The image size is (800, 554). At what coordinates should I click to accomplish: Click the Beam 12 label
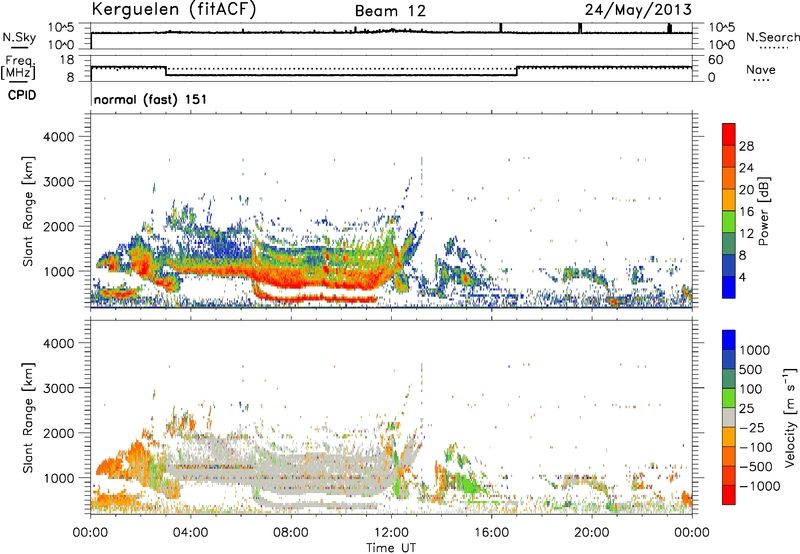390,11
